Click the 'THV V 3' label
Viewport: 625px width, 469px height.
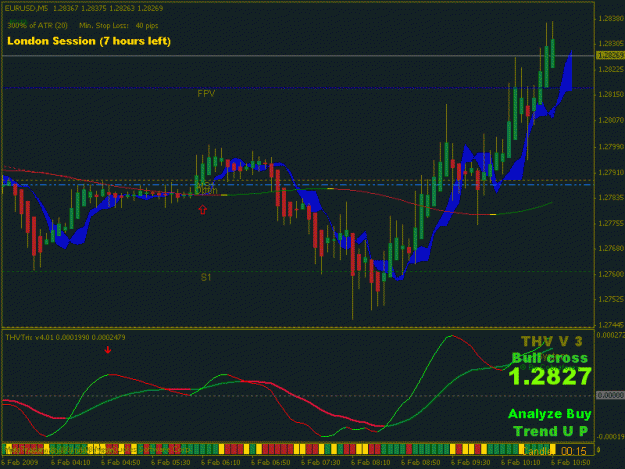552,341
